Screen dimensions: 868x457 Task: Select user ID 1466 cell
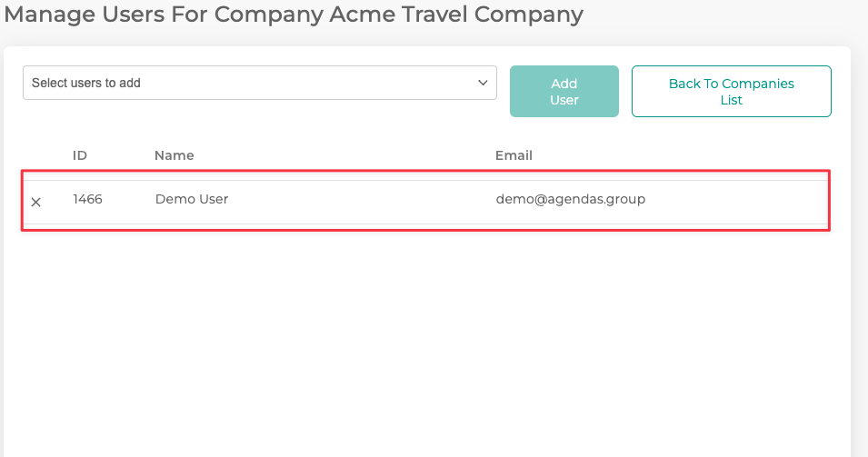point(87,199)
